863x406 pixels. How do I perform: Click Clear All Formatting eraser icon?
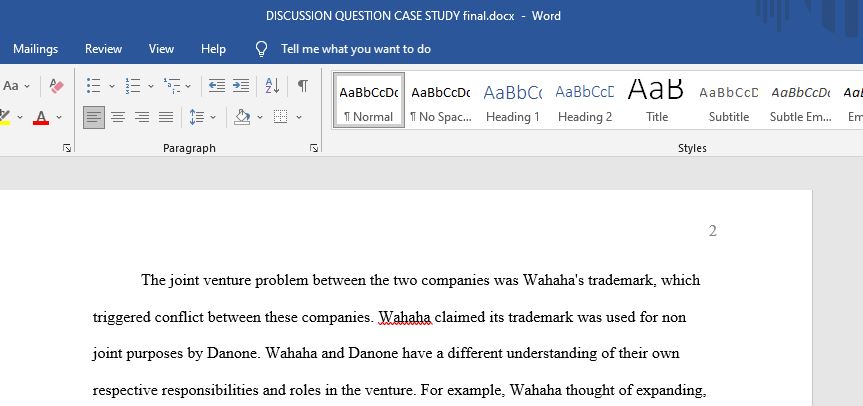tap(56, 86)
